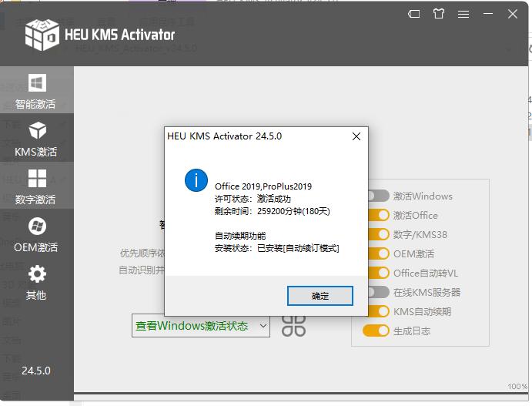
Task: Toggle the 激活Windows switch
Action: tap(377, 196)
